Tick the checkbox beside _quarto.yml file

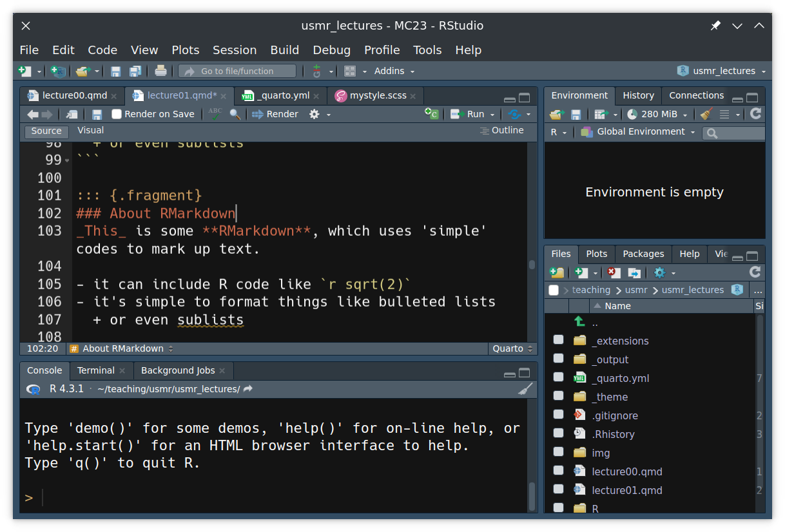[558, 377]
